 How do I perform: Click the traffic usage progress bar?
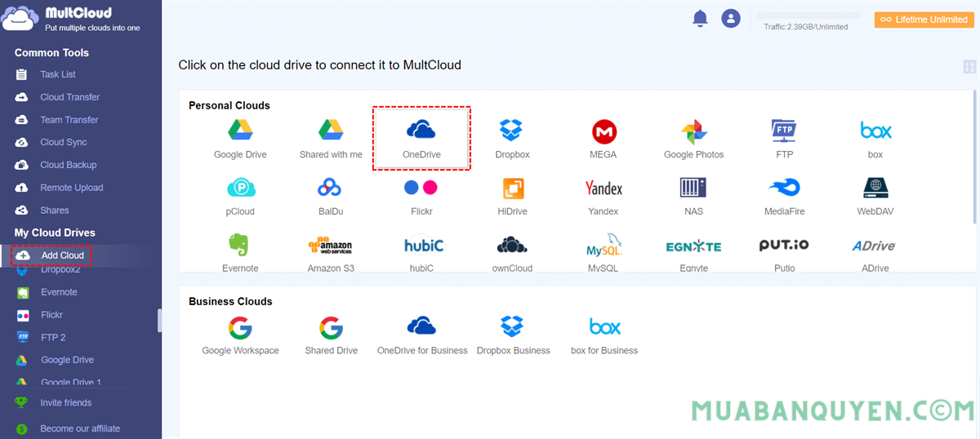[x=809, y=16]
